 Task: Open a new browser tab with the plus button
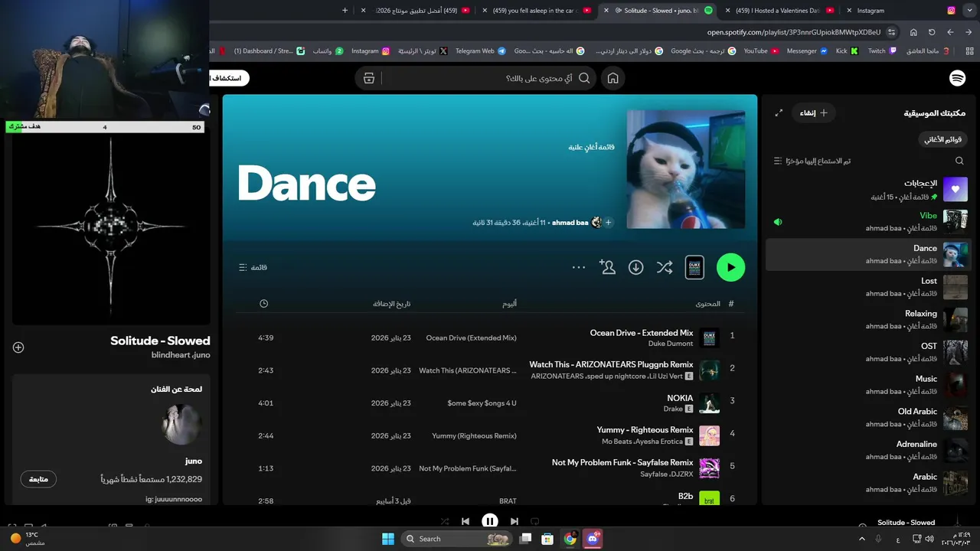coord(345,11)
